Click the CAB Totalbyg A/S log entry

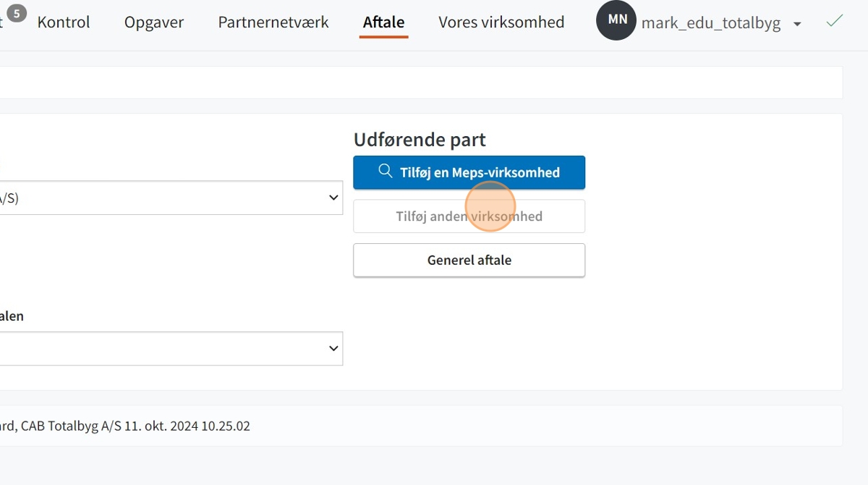[125, 426]
